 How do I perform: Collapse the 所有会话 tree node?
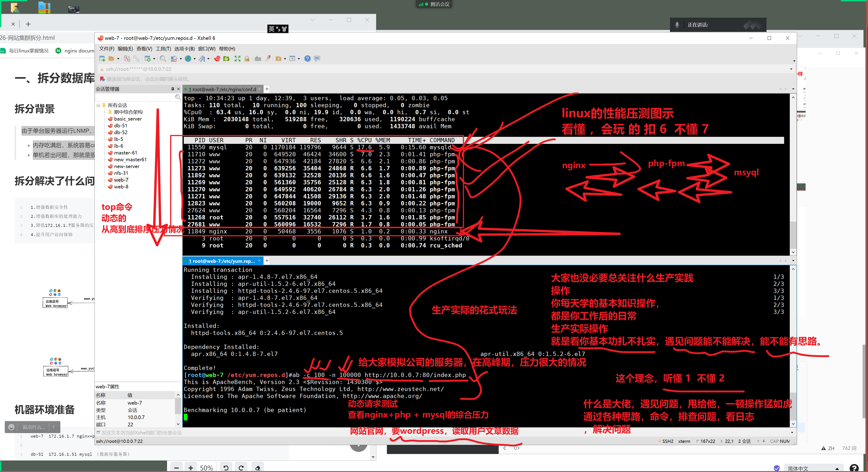point(98,105)
